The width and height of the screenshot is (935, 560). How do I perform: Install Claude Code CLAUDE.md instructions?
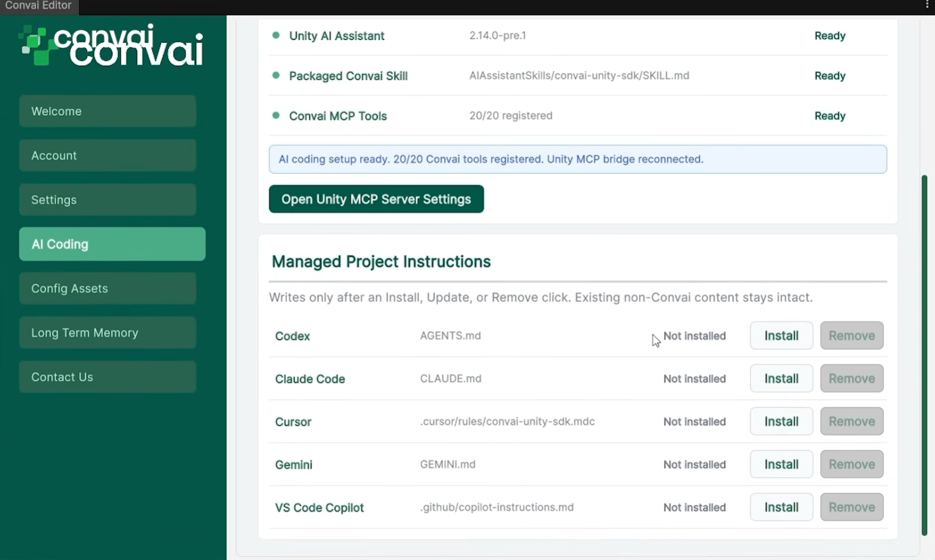[781, 378]
